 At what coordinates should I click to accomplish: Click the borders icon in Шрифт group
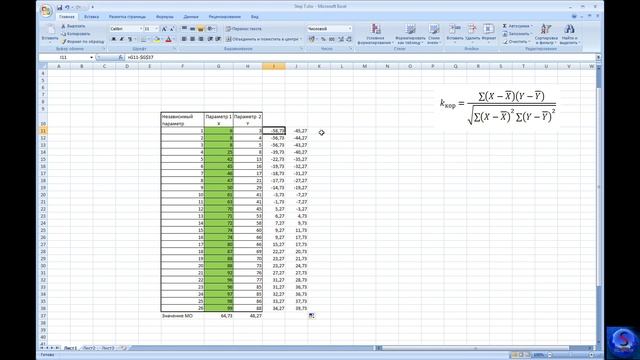click(x=143, y=39)
